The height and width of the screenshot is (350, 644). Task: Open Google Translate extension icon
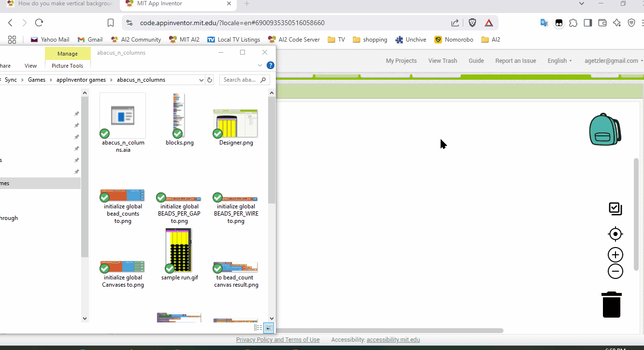[x=544, y=23]
